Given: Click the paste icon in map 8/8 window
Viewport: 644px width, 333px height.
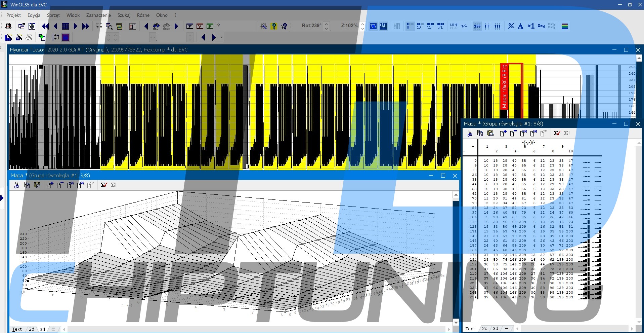Looking at the screenshot, I should 490,133.
